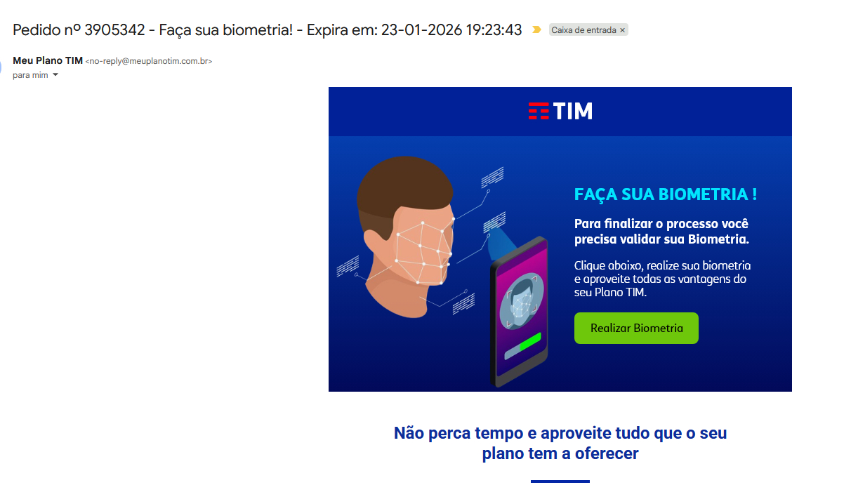Select the no-reply@meuplanotim.com.br sender address
Screen dimensions: 851x504
coord(149,61)
